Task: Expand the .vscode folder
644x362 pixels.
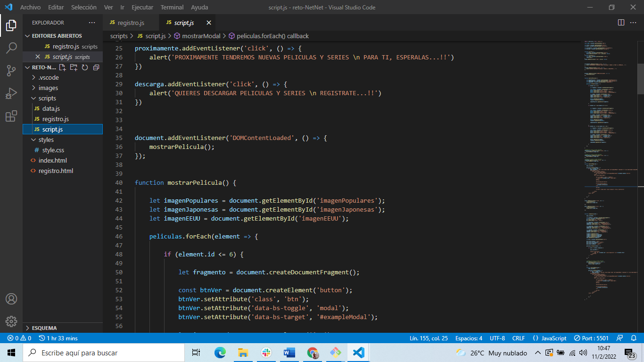Action: (63, 77)
